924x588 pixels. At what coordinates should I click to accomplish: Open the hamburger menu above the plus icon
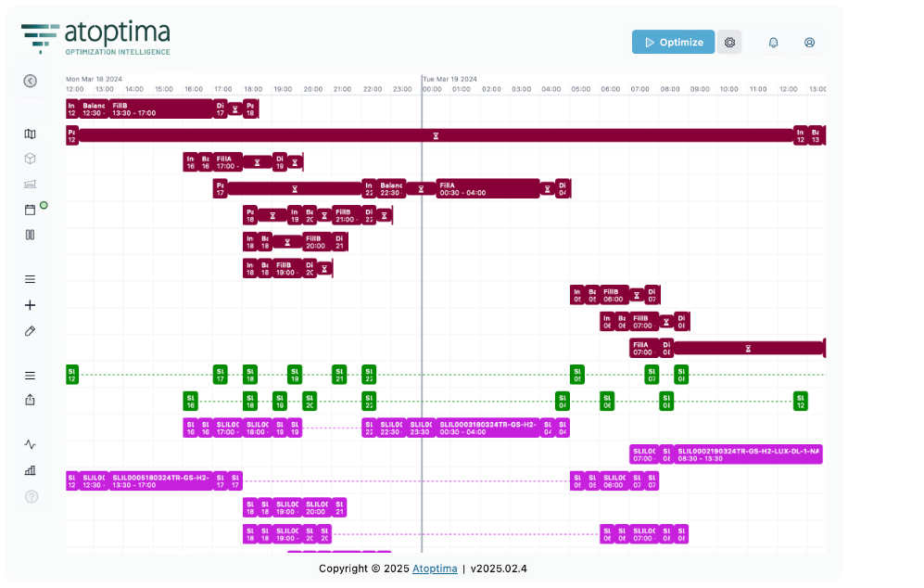click(x=31, y=279)
